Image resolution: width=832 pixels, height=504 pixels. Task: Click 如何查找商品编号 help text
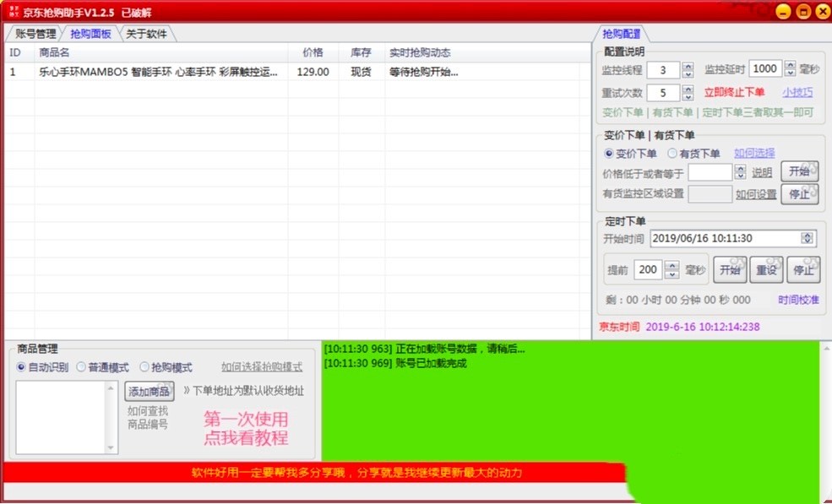pos(148,418)
